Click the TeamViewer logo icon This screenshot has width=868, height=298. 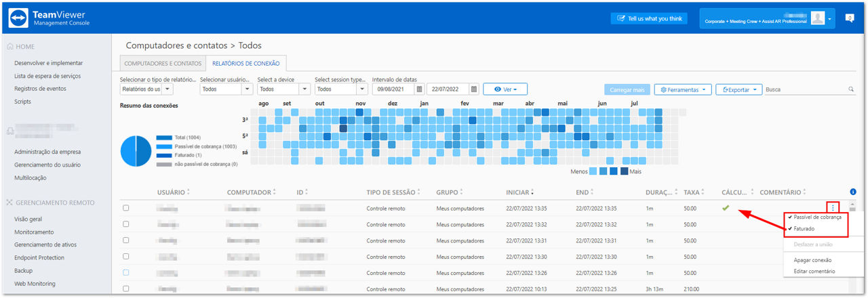(18, 18)
